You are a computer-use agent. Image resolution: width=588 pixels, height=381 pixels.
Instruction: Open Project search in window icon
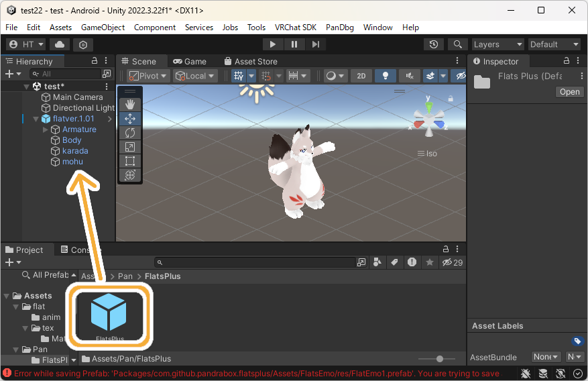point(361,262)
